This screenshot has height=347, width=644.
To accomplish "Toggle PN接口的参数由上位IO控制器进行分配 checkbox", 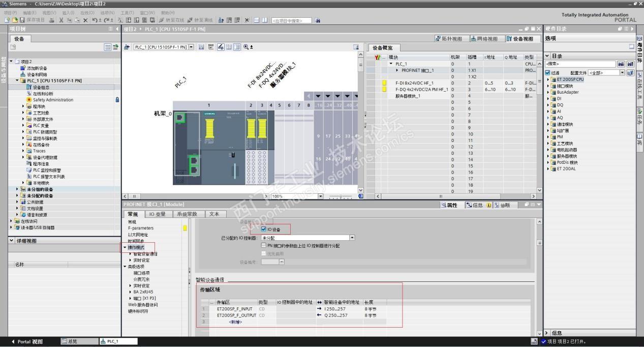I will (263, 245).
